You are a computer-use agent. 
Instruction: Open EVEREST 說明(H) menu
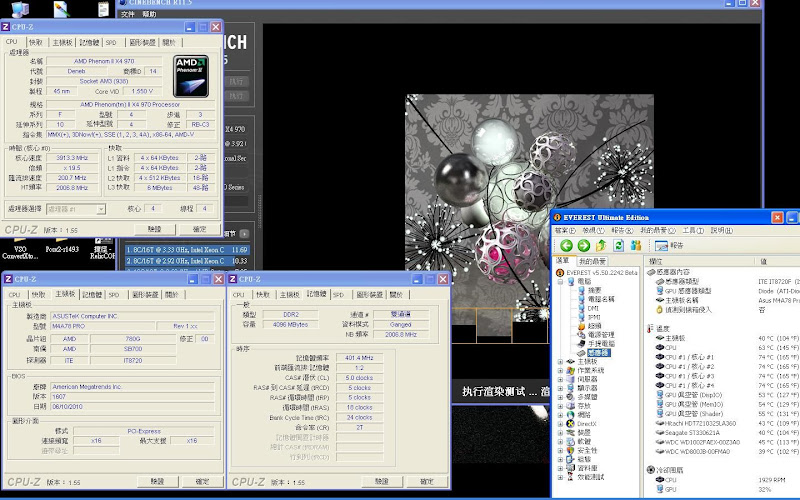point(721,231)
